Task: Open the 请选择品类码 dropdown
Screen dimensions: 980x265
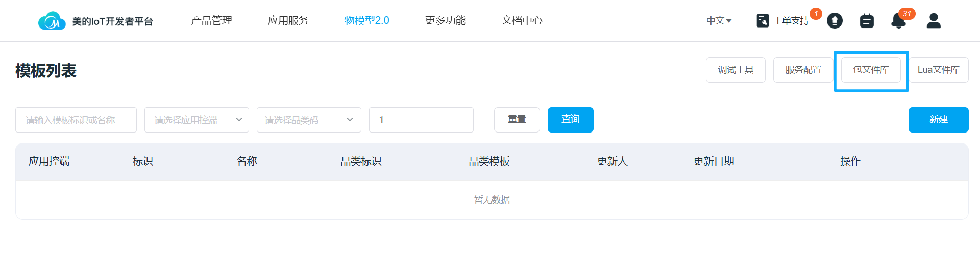Action: [x=309, y=120]
